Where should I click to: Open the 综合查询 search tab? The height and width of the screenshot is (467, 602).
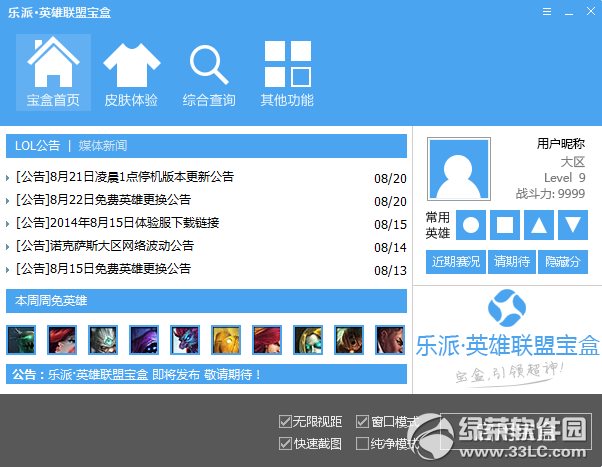209,76
